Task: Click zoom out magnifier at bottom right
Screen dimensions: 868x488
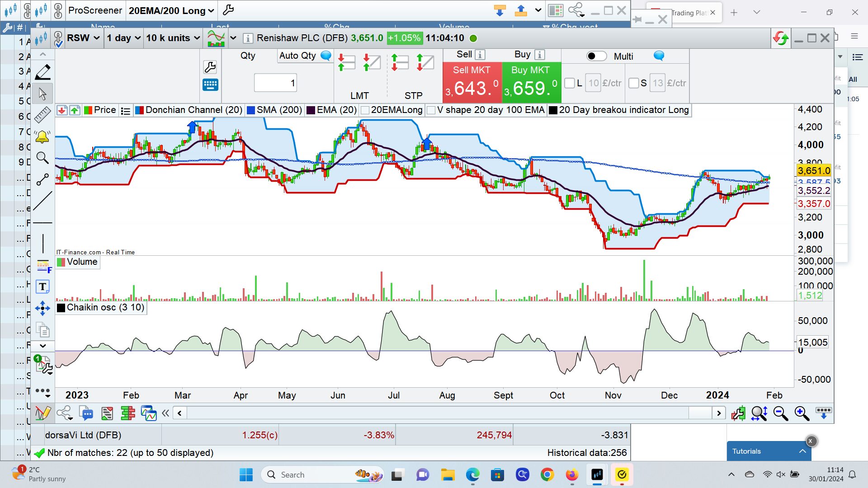Action: click(781, 413)
